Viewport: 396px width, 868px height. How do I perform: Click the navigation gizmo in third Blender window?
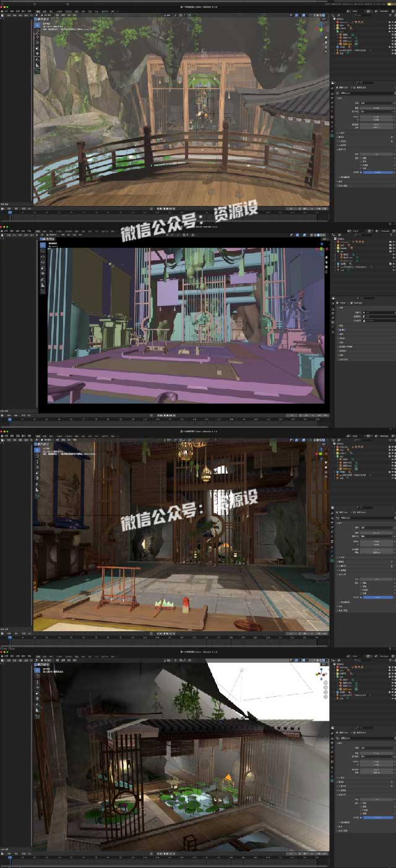point(321,454)
